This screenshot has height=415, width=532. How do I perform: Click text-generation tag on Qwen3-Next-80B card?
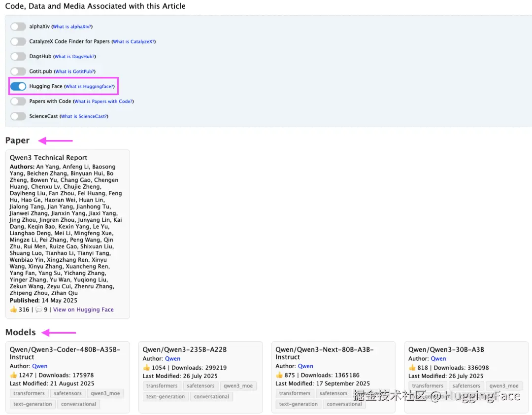click(299, 404)
